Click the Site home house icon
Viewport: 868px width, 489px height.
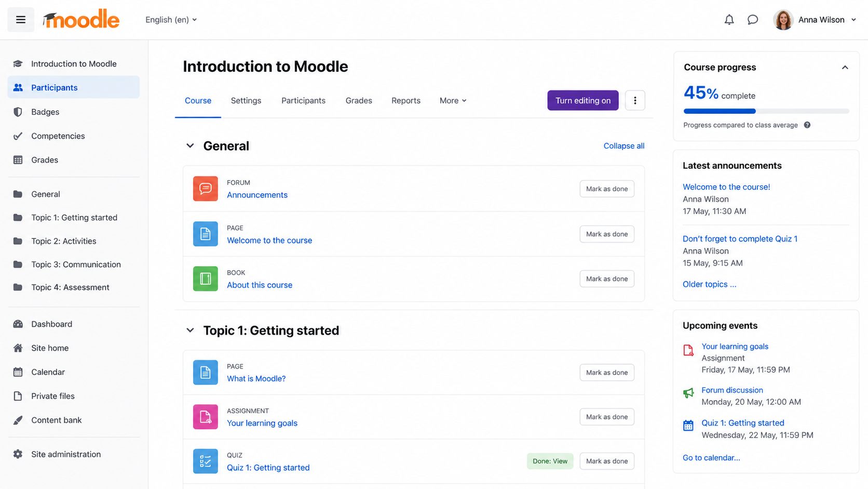[18, 348]
